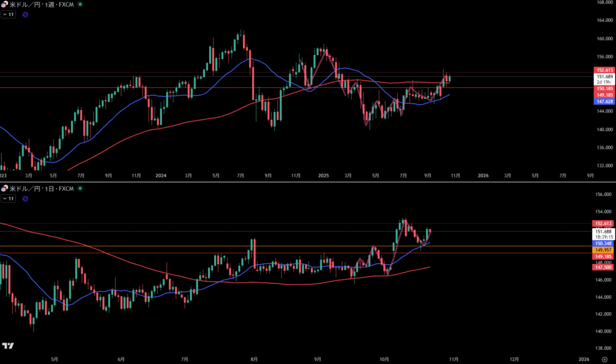Click the blue 150.348 label on daily chart
The image size is (616, 364).
pos(604,243)
